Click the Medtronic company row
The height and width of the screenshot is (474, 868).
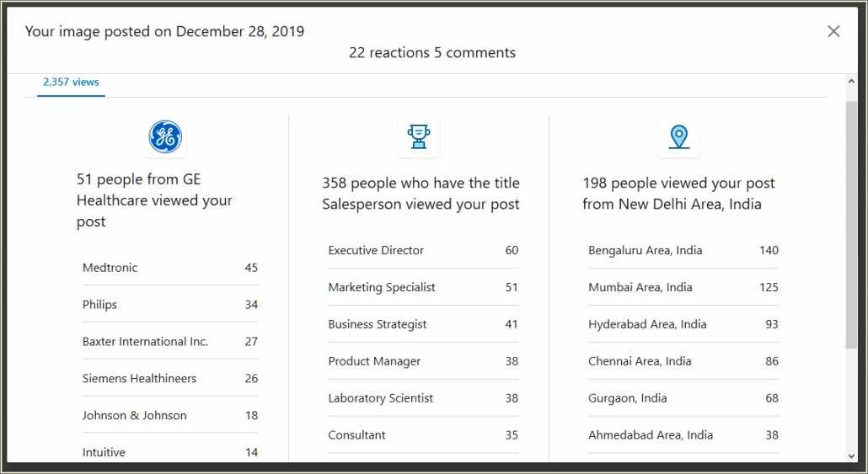click(x=170, y=268)
